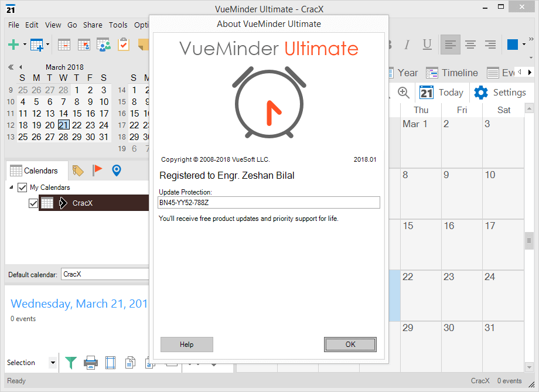Open the dropdown arrow beside New Calendar icon
Image resolution: width=539 pixels, height=392 pixels.
(48, 45)
